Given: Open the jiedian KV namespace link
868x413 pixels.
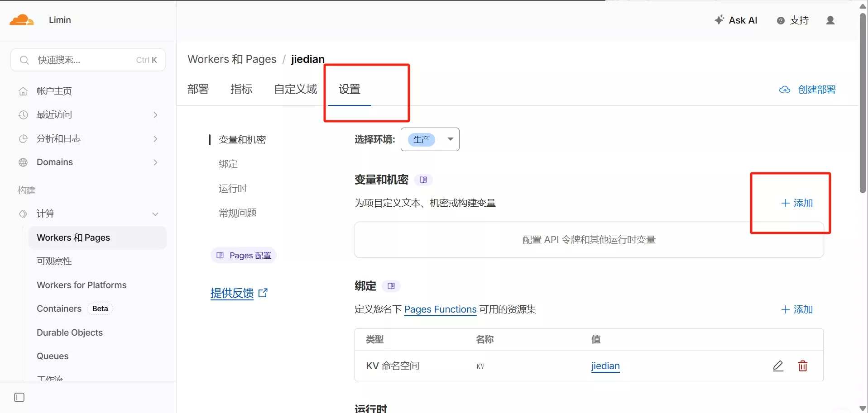Looking at the screenshot, I should point(605,366).
